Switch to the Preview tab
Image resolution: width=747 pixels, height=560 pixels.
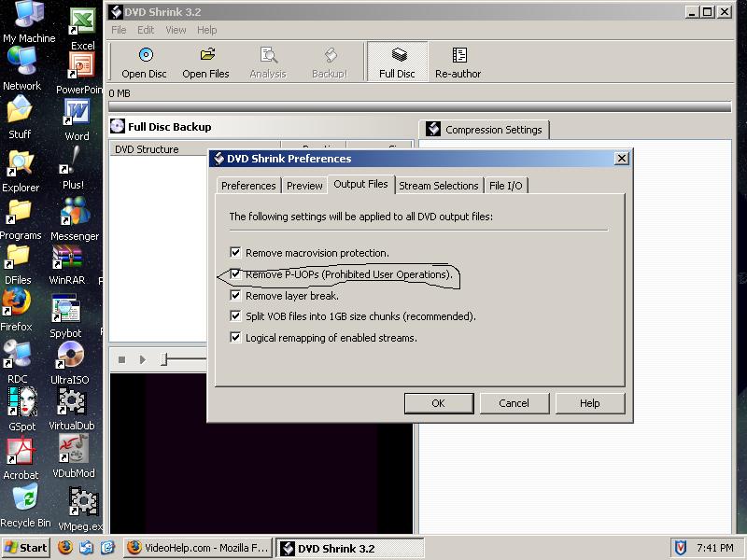(304, 186)
